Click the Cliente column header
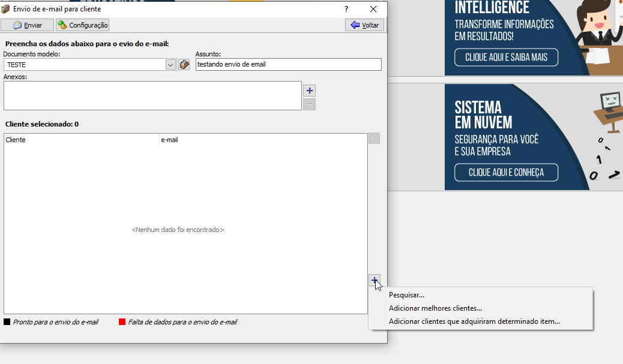Viewport: 623px width, 364px height. [x=82, y=140]
